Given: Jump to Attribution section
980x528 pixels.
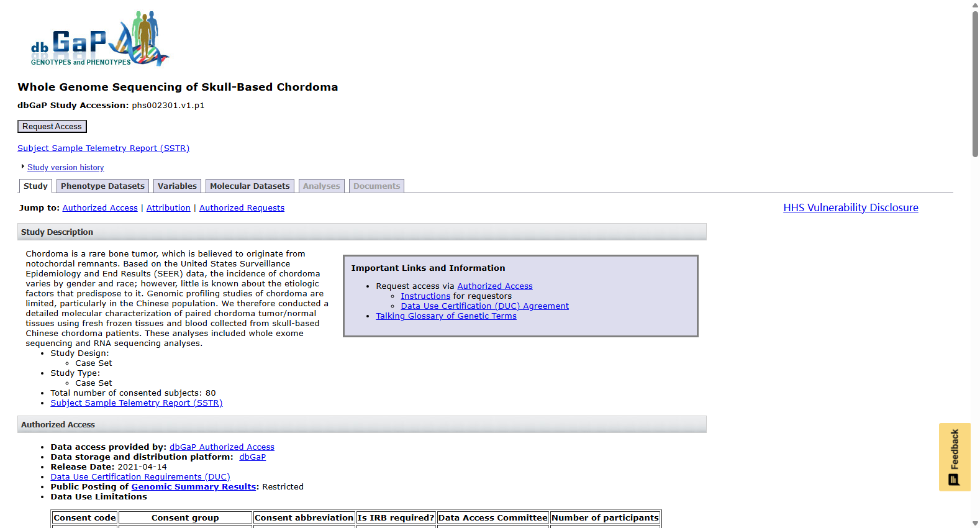Looking at the screenshot, I should 168,208.
